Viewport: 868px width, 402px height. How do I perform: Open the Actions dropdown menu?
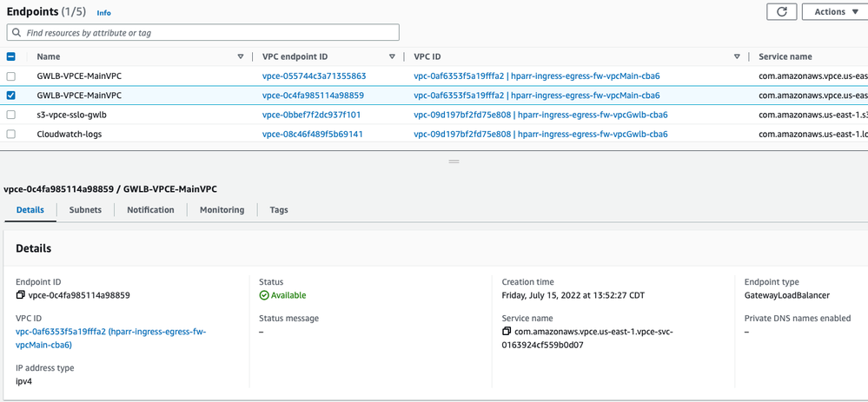pos(834,12)
